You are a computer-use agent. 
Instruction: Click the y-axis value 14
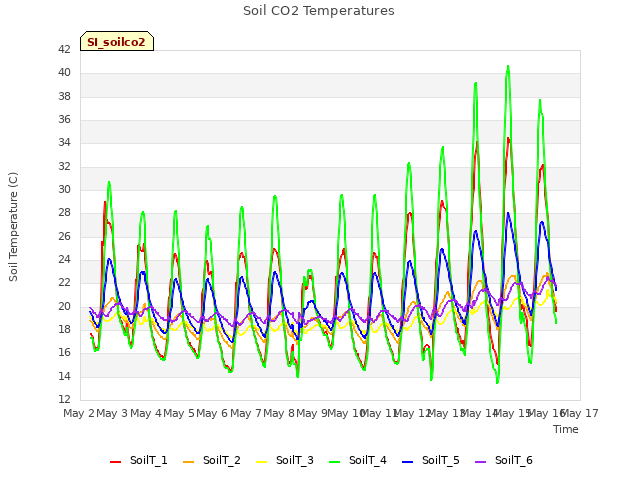(64, 376)
